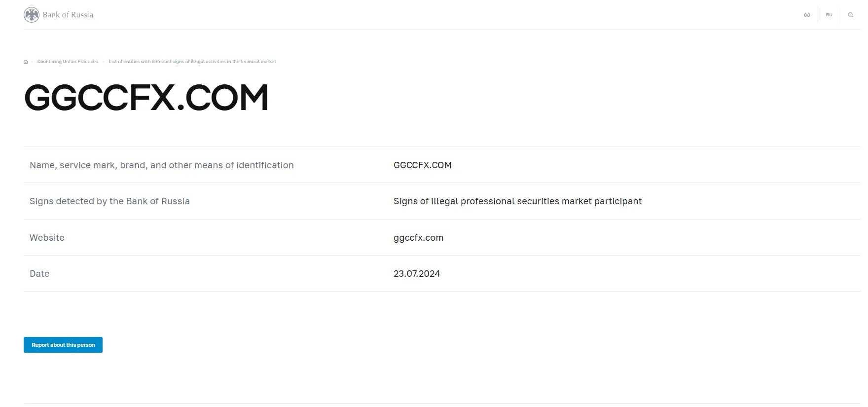Open the Bank of Russia wordmark link
The width and height of the screenshot is (868, 407).
pos(68,15)
